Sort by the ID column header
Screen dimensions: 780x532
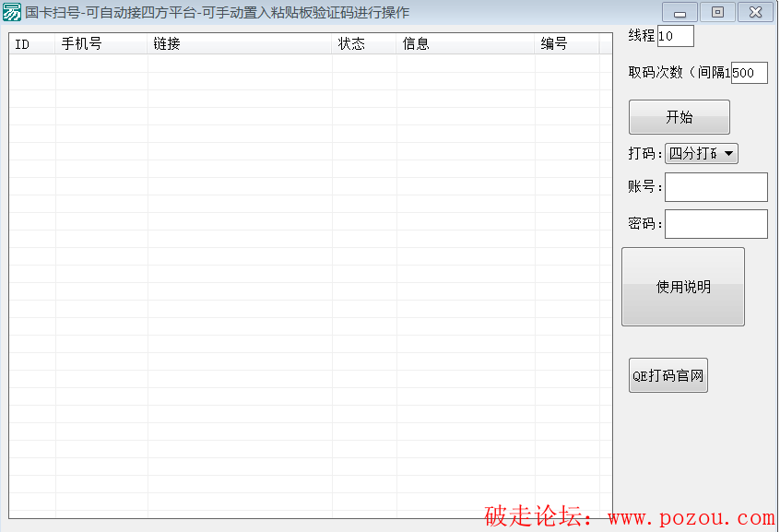(32, 43)
